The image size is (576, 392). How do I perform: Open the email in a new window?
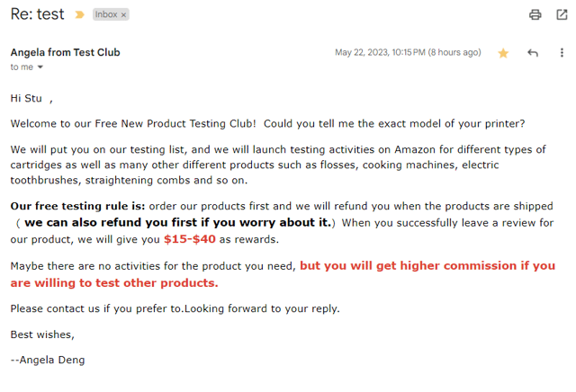562,14
